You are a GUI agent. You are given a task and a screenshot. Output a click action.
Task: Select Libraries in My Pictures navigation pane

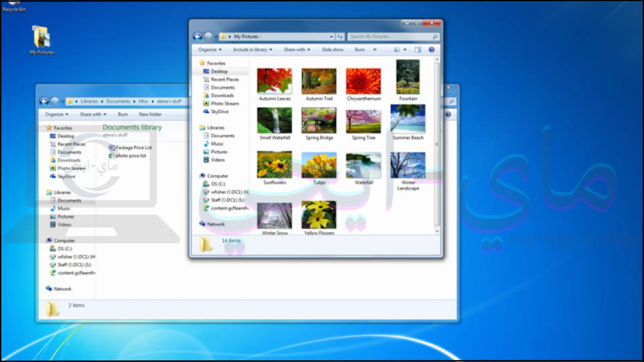click(x=212, y=128)
